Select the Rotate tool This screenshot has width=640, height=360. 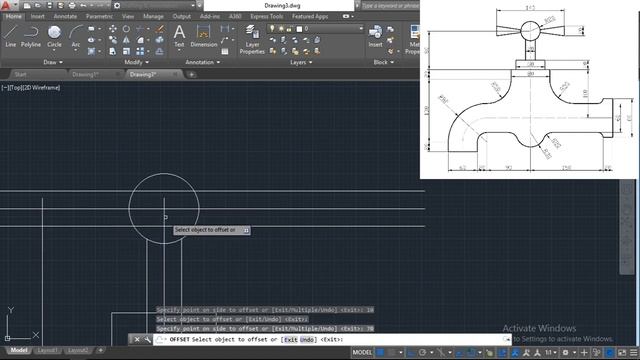[126, 29]
